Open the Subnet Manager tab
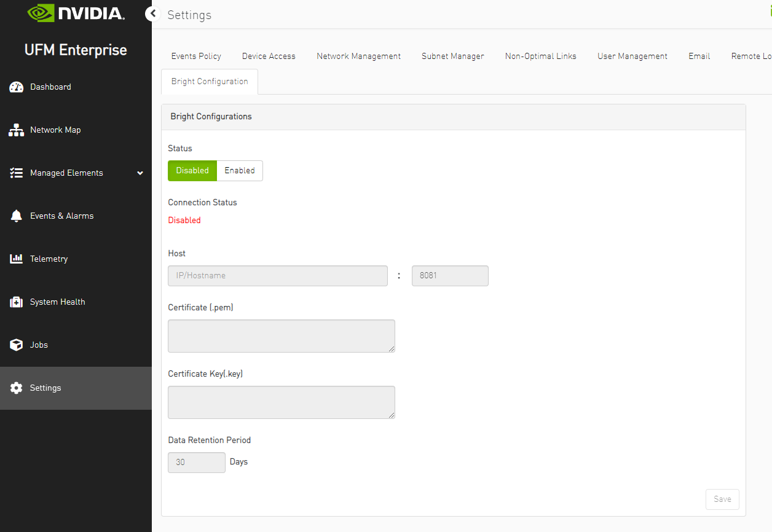 pyautogui.click(x=452, y=56)
